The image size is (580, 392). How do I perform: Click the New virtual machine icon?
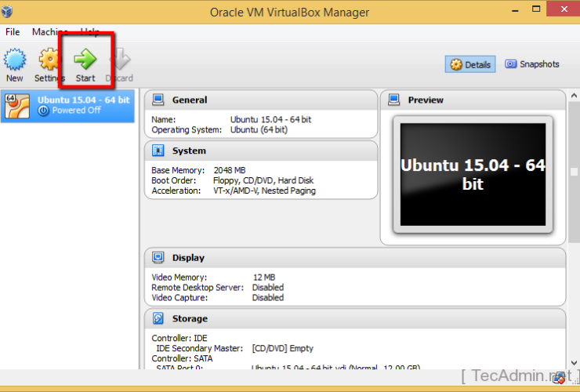click(x=15, y=61)
